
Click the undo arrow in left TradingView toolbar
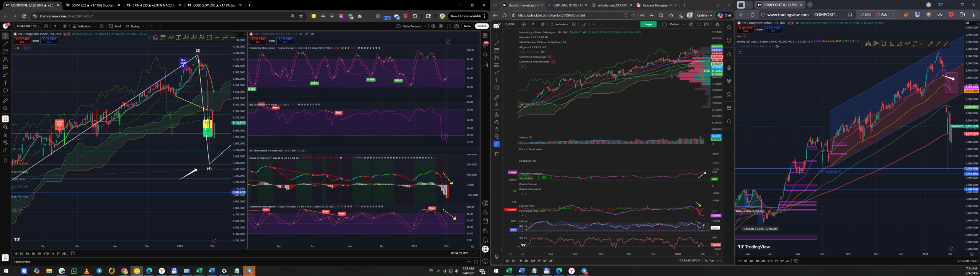pyautogui.click(x=152, y=26)
